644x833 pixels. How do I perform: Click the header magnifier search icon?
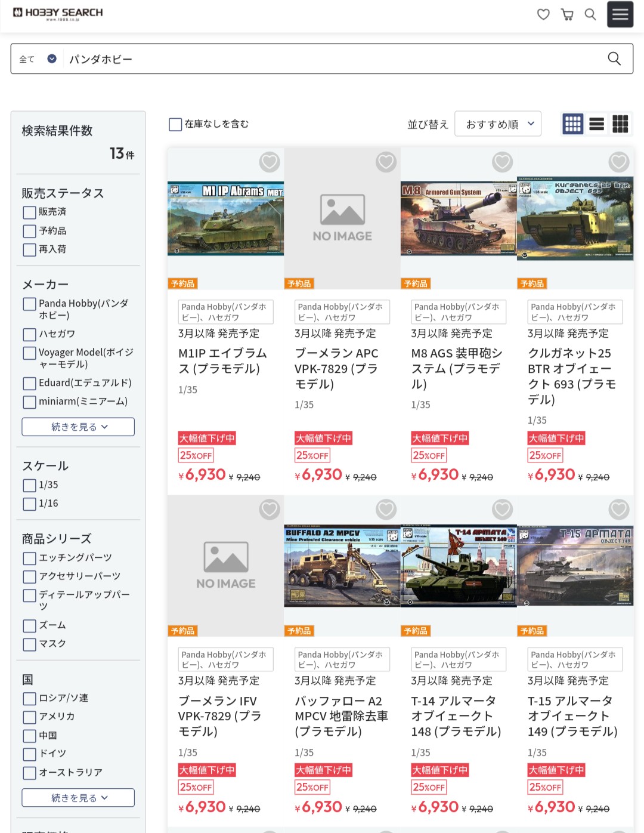(590, 14)
